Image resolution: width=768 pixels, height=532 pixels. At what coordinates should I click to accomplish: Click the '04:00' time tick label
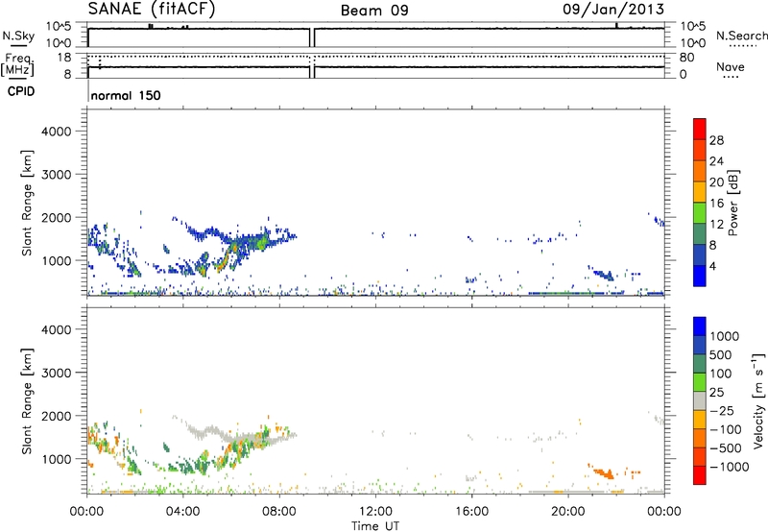[x=182, y=512]
